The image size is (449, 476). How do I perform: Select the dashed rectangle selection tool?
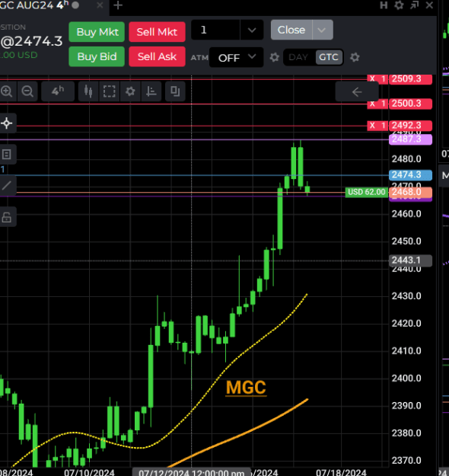coord(110,91)
